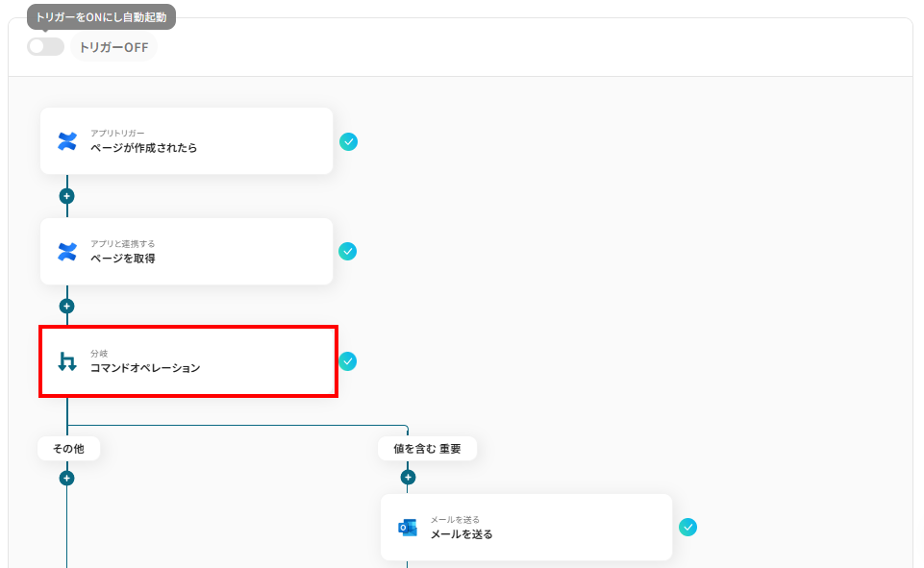This screenshot has width=924, height=568.
Task: Click Outlook icon on メールを送る card
Action: point(408,528)
